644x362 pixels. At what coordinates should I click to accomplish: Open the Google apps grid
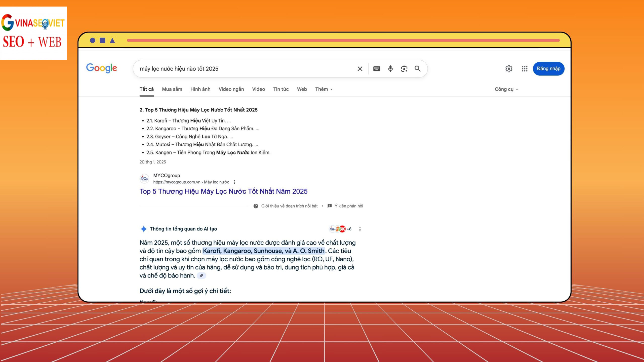click(525, 69)
